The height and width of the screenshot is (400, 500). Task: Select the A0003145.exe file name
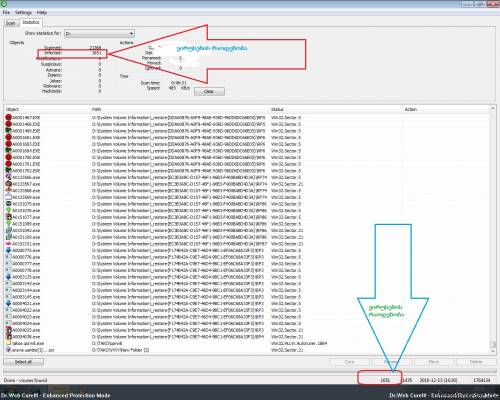[26, 297]
